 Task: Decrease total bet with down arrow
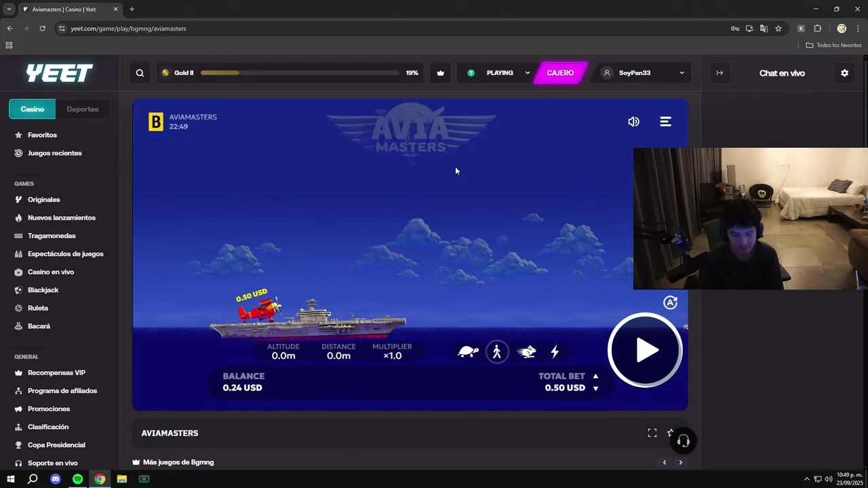595,388
